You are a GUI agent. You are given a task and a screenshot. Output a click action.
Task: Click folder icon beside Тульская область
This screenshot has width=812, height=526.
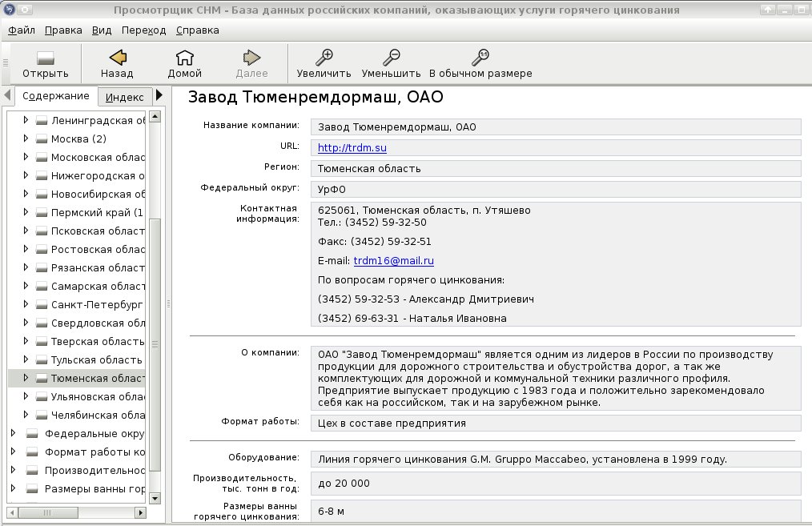(x=42, y=359)
